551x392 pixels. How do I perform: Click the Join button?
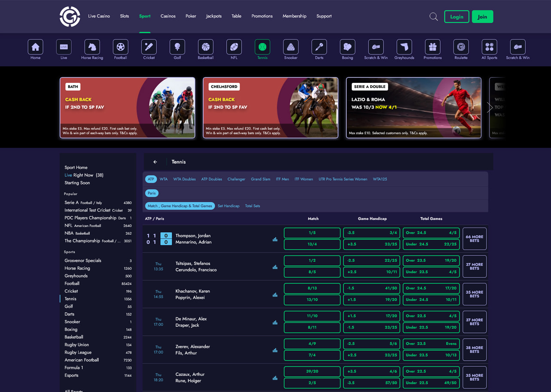pyautogui.click(x=482, y=17)
